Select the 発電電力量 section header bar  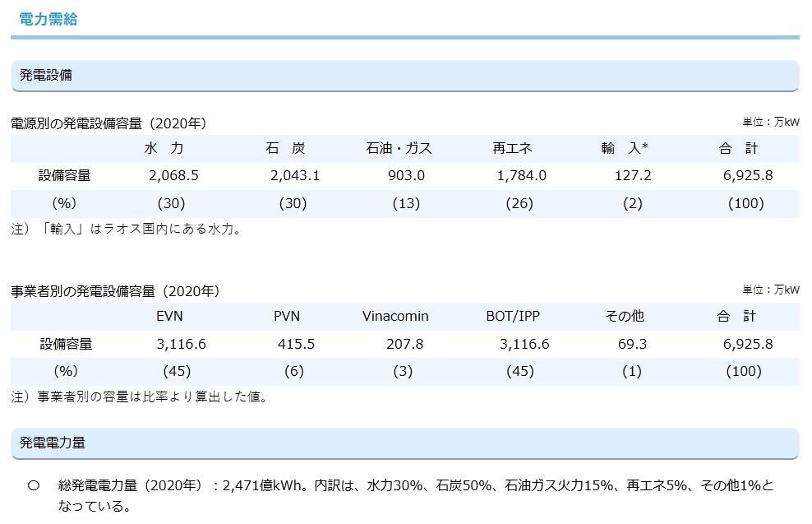point(404,443)
